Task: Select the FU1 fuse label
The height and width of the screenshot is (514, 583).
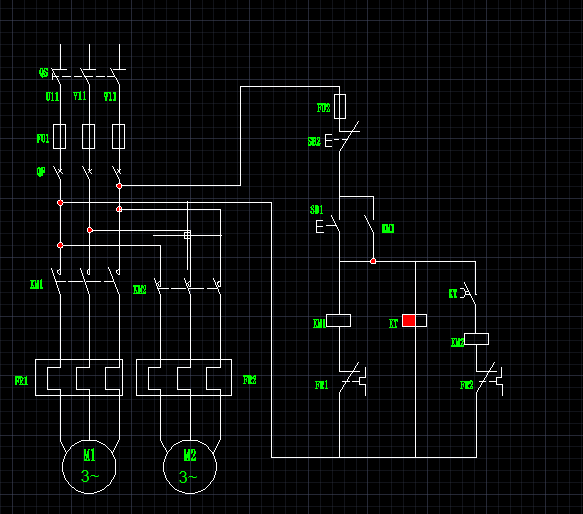Action: click(x=43, y=139)
